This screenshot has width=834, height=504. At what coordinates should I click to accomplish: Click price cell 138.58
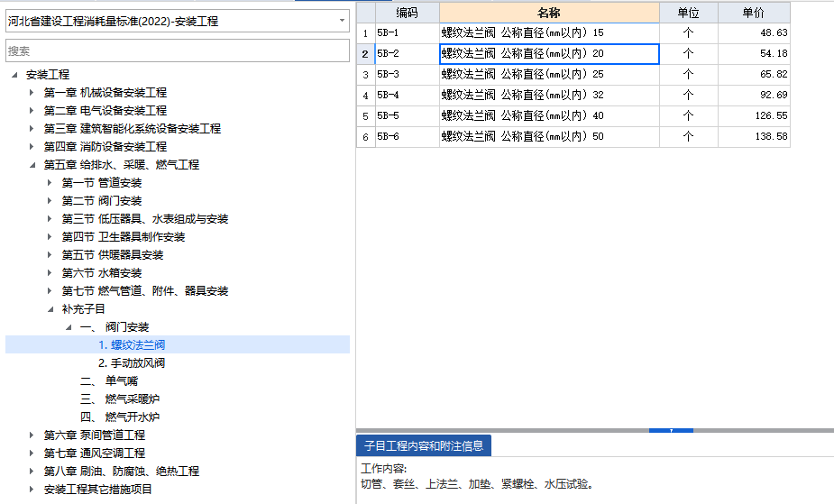[755, 137]
